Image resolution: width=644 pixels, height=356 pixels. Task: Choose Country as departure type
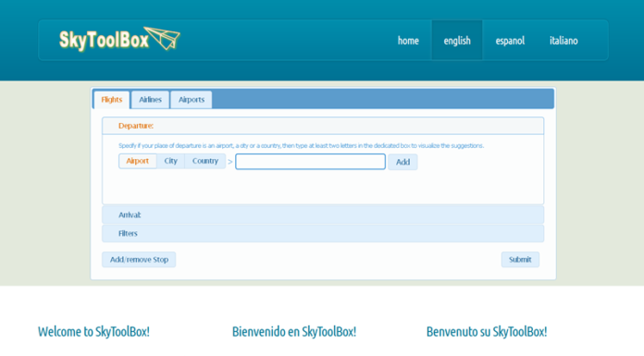pos(205,161)
